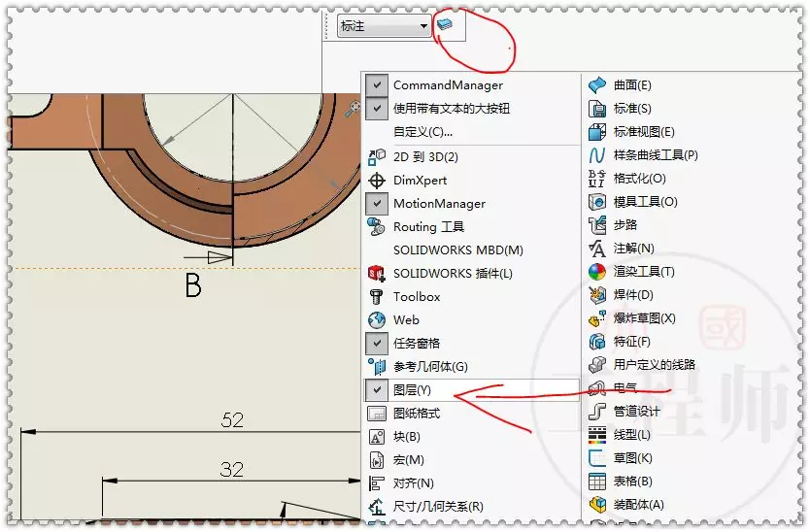Click the section label B
The width and height of the screenshot is (810, 532).
[x=193, y=284]
